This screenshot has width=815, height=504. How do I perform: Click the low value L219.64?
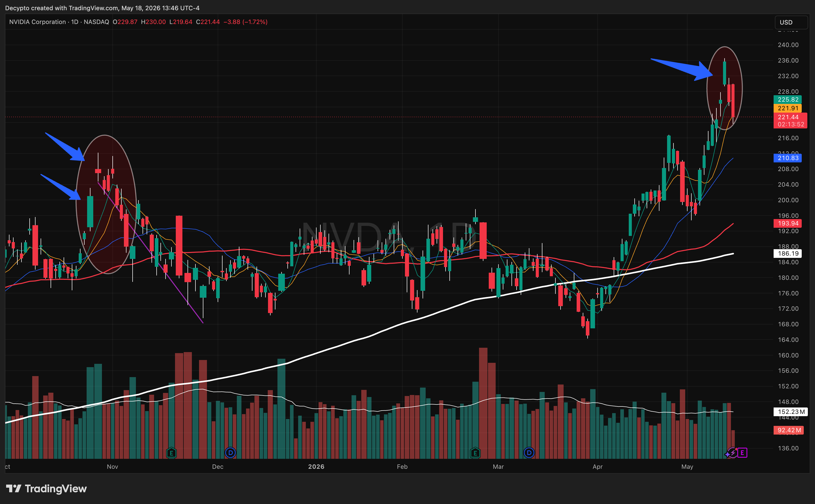tap(181, 22)
